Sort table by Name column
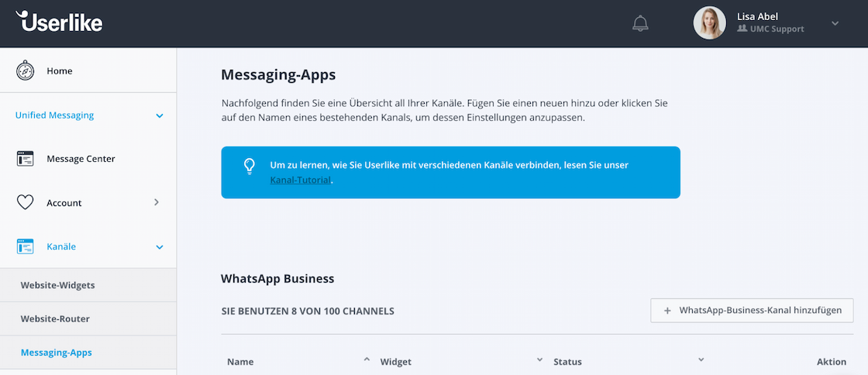The image size is (868, 375). 240,362
